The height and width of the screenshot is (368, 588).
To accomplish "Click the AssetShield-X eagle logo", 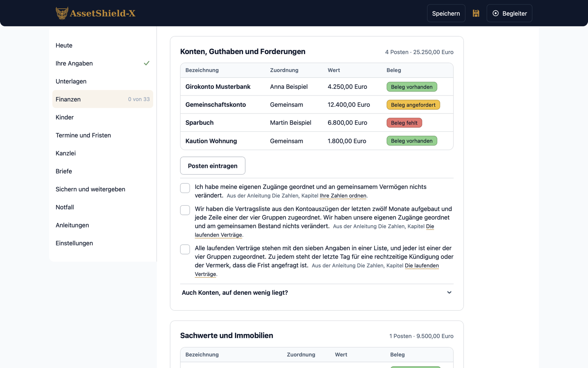I will (x=62, y=13).
